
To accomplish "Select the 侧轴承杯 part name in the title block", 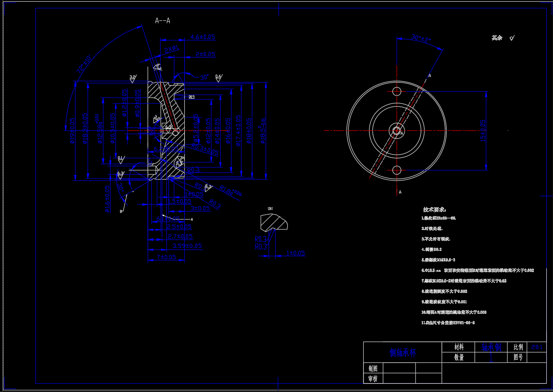I will point(402,353).
